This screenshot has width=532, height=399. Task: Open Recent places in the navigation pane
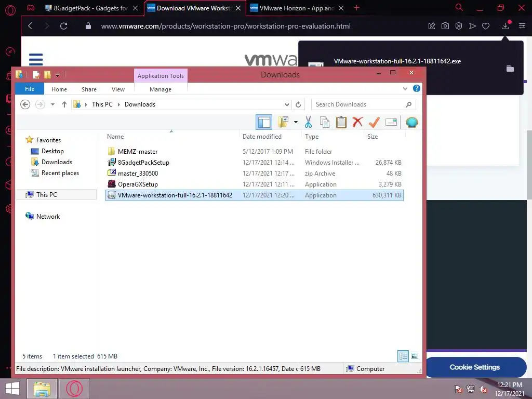point(60,172)
